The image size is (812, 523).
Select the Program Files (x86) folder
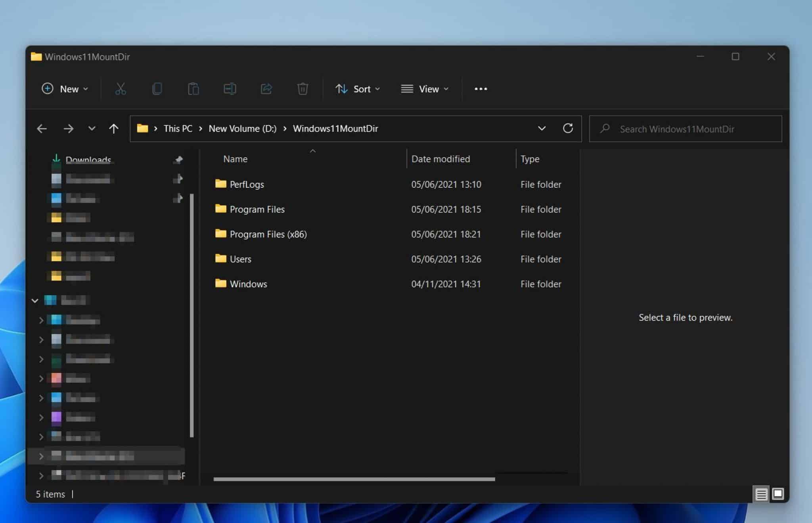tap(268, 234)
